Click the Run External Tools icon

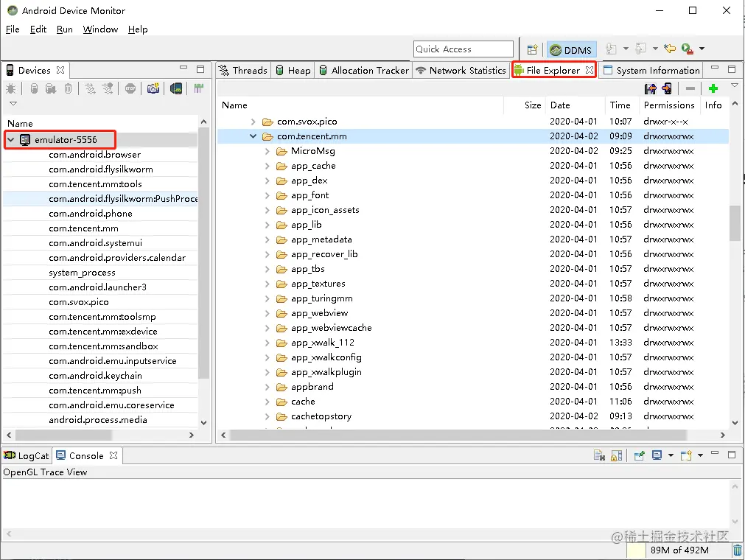[687, 49]
